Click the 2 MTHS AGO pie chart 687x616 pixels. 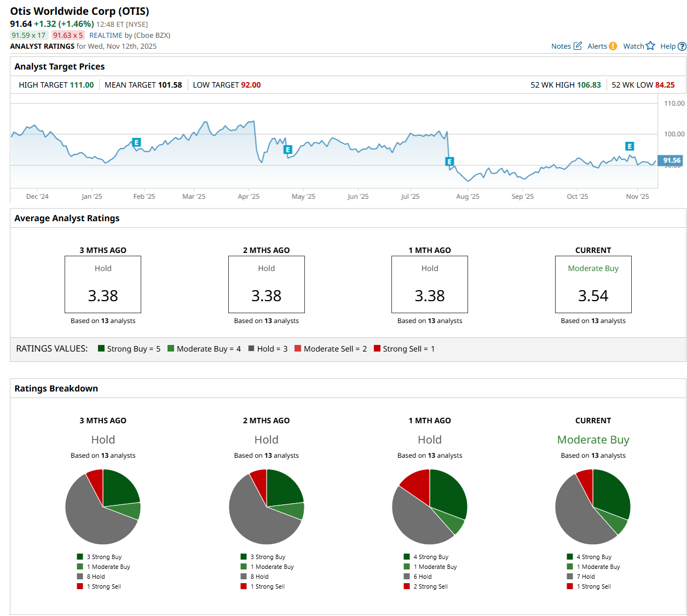pos(267,506)
